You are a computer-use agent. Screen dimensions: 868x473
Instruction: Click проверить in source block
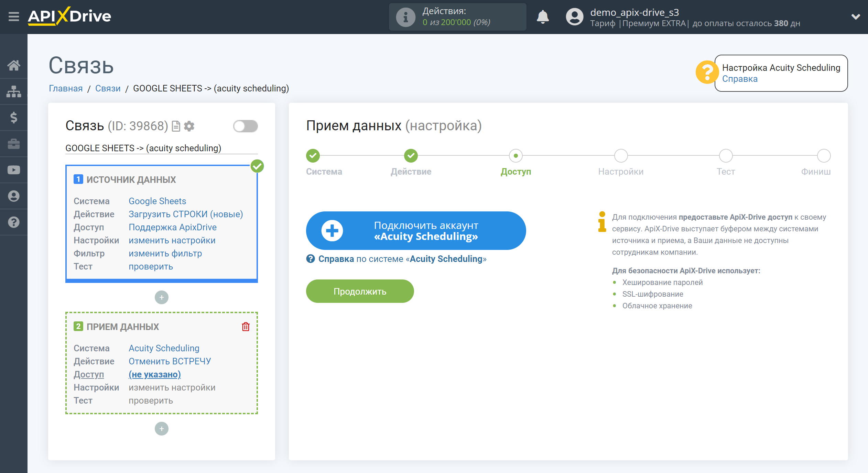click(x=151, y=266)
